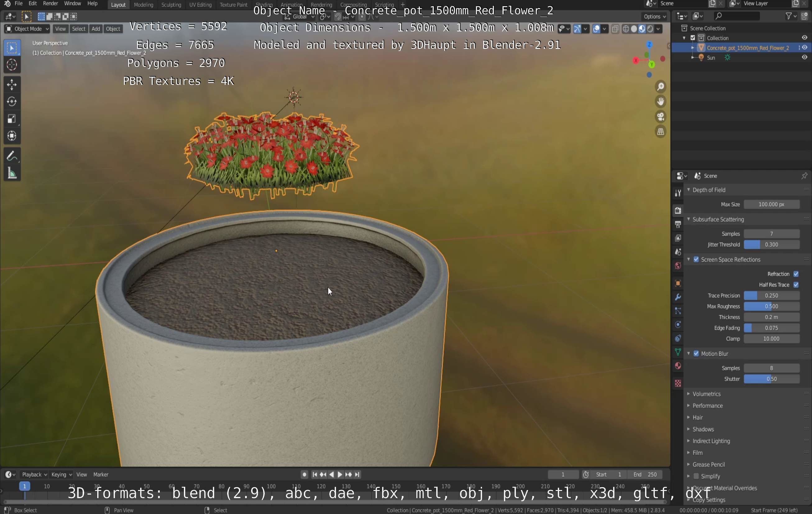Select the Measure tool
The image size is (812, 514).
click(x=12, y=173)
